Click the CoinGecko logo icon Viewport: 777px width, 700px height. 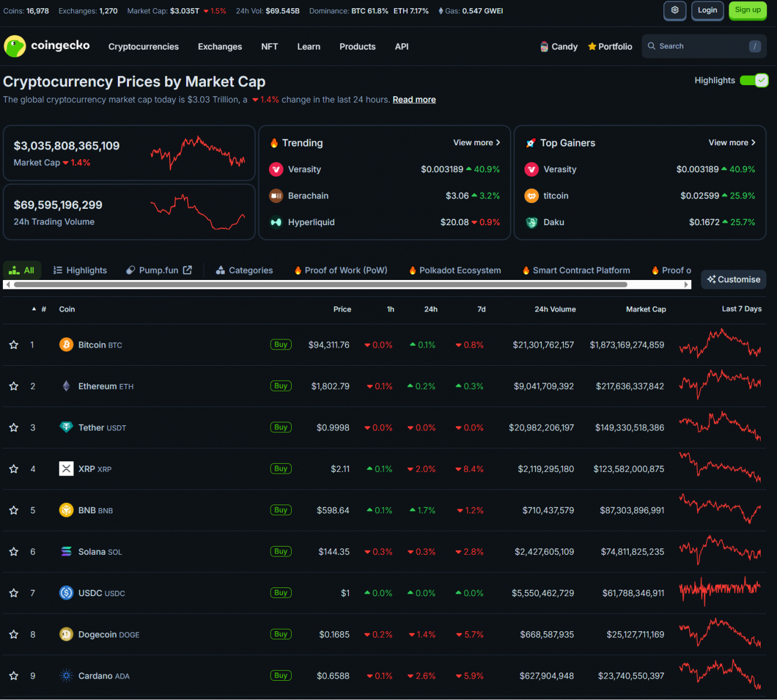click(15, 46)
